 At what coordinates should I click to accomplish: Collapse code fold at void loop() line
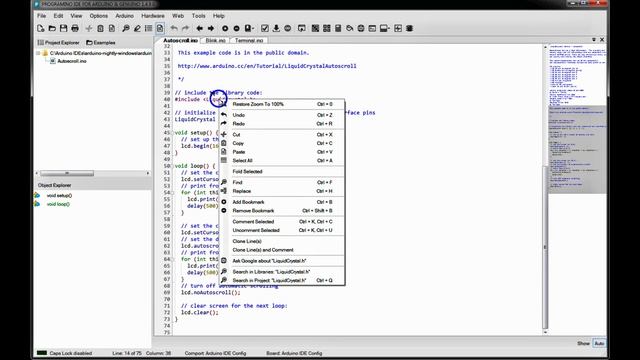point(173,166)
